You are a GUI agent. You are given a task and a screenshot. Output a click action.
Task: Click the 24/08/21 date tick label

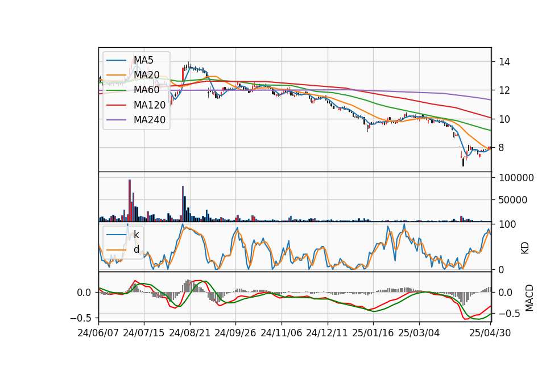pos(190,333)
